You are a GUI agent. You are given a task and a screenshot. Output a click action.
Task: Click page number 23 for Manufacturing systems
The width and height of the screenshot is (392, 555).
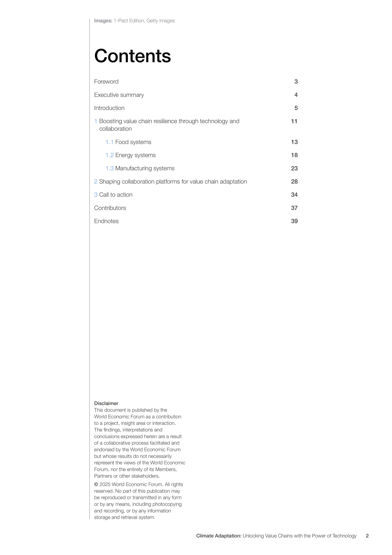pos(294,168)
